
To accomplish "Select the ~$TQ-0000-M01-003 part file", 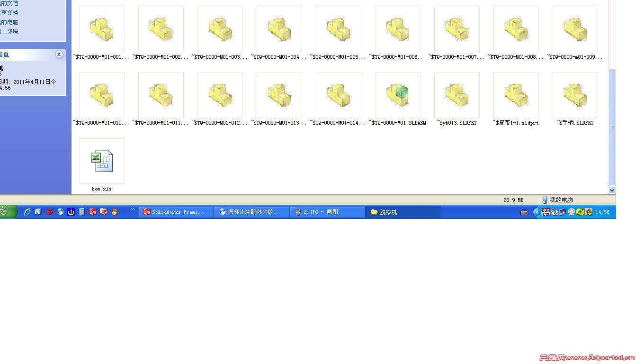I will 220,33.
